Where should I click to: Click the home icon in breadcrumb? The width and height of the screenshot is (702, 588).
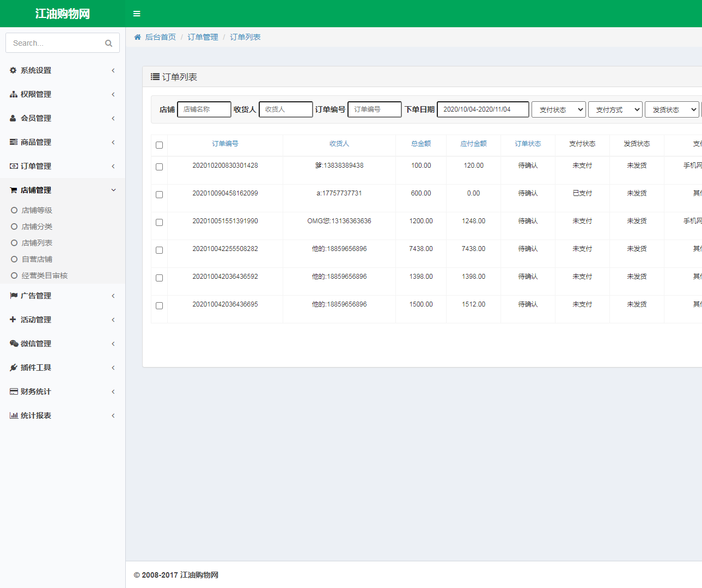[138, 37]
